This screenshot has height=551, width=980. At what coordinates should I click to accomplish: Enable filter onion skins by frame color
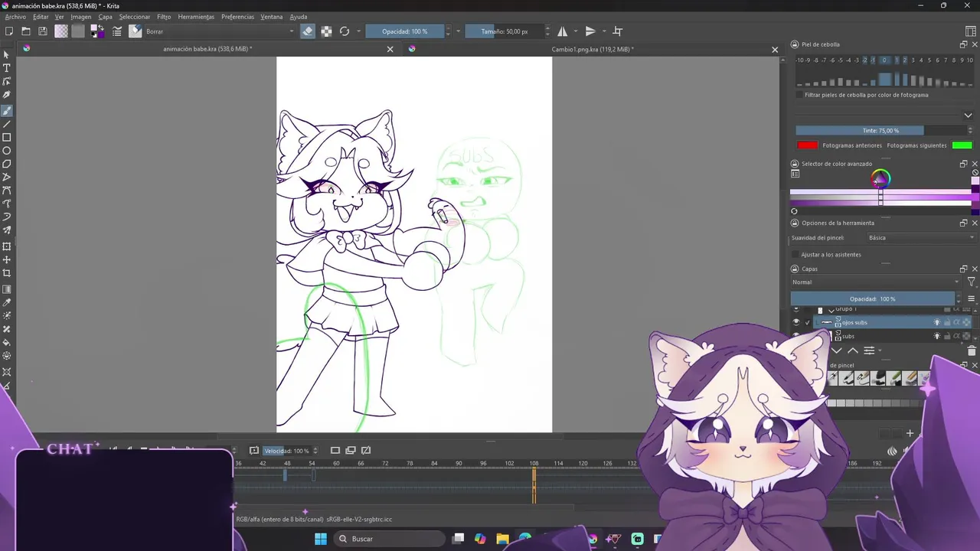pyautogui.click(x=800, y=95)
